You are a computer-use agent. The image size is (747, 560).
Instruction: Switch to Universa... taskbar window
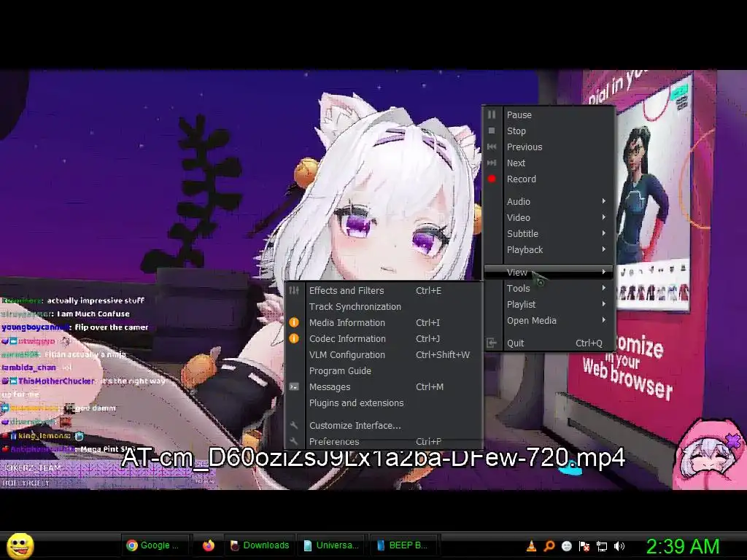pyautogui.click(x=331, y=545)
